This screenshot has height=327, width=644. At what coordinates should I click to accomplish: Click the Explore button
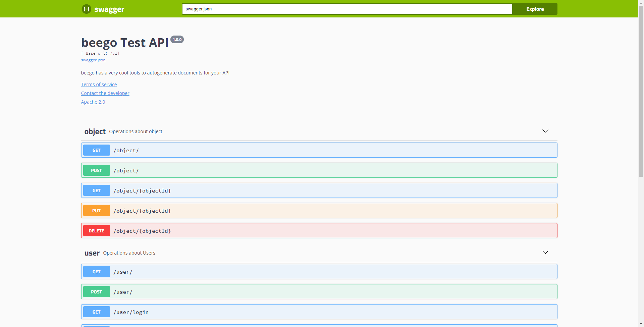pyautogui.click(x=535, y=9)
